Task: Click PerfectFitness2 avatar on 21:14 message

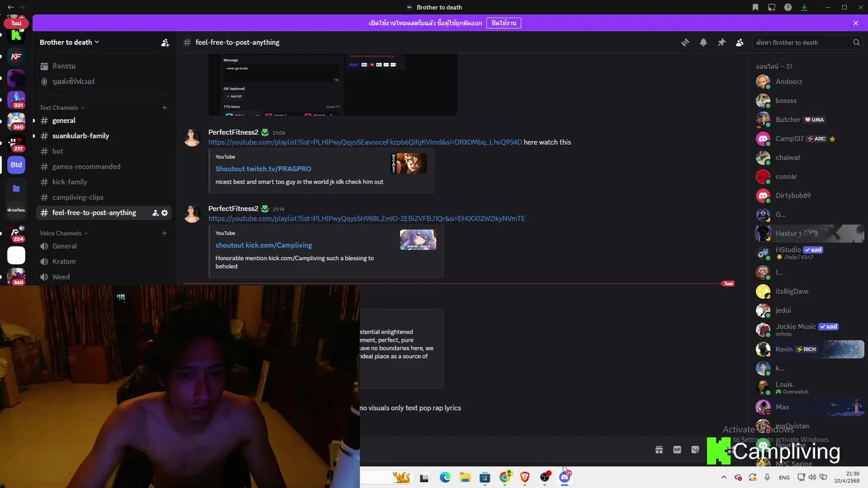Action: 192,214
